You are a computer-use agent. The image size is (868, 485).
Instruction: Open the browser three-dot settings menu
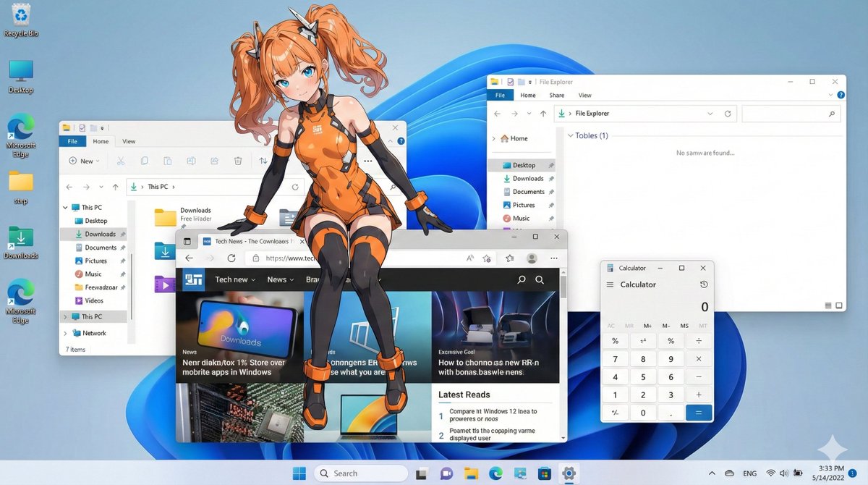[x=554, y=258]
